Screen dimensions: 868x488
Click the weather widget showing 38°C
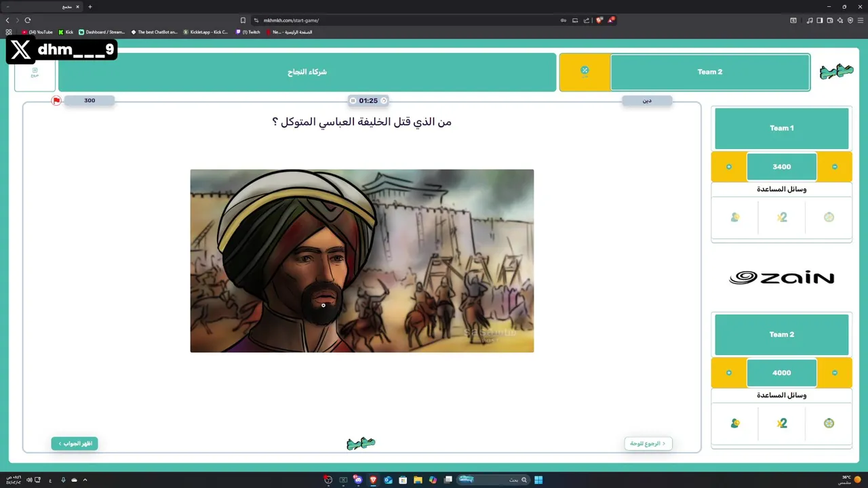click(x=850, y=480)
